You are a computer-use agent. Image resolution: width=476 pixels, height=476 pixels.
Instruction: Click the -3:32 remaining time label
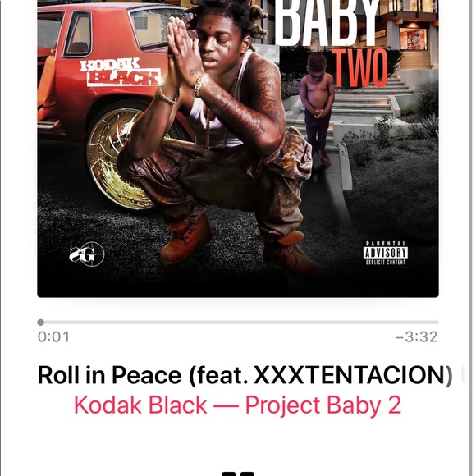pyautogui.click(x=417, y=337)
